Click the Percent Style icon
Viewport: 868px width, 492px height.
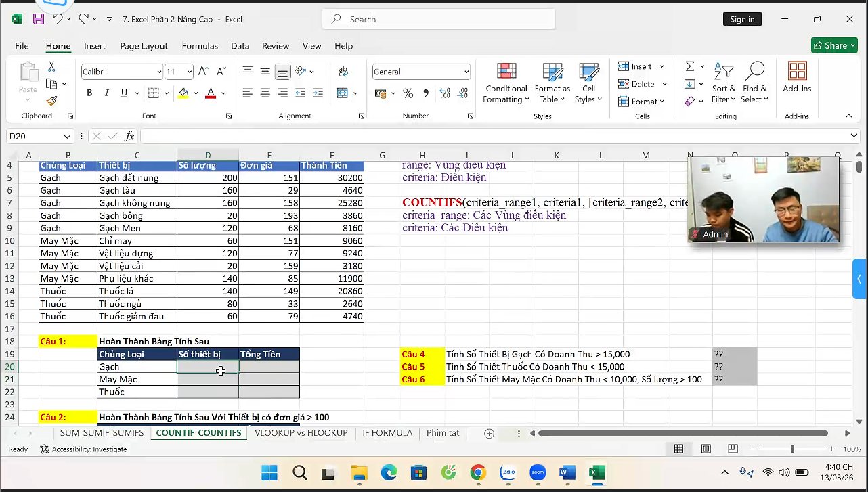(x=408, y=93)
